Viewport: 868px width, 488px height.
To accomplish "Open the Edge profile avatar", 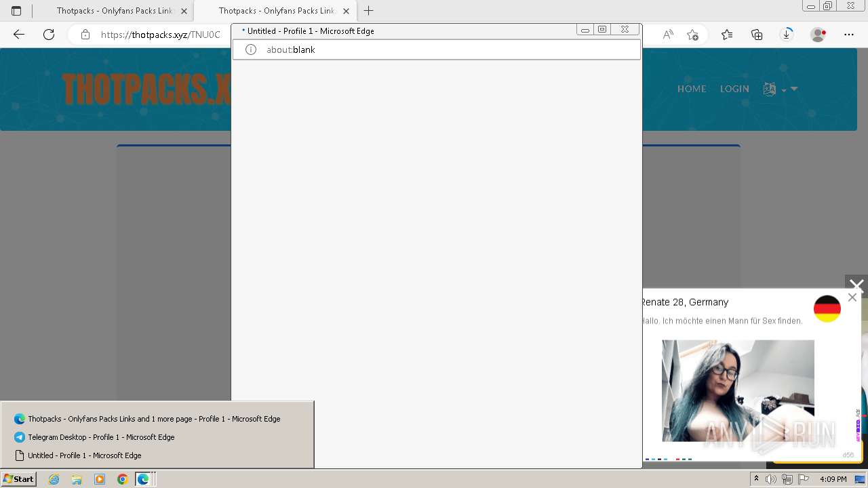I will pos(818,35).
